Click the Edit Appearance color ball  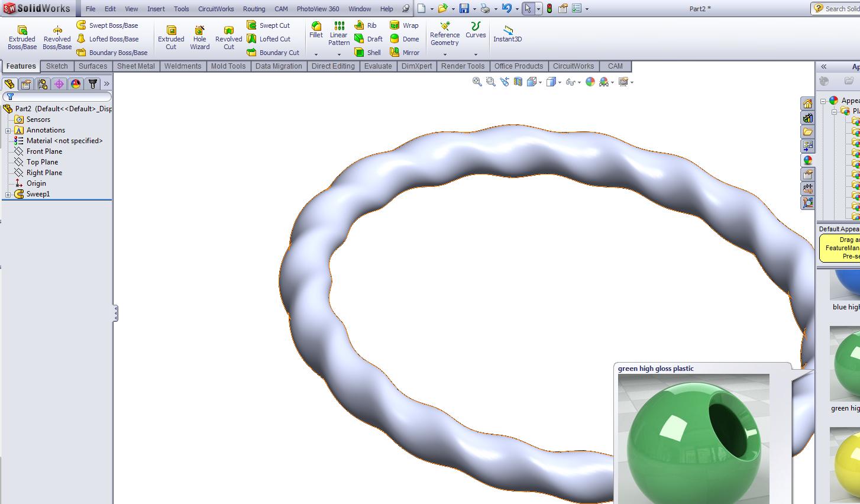click(x=590, y=82)
